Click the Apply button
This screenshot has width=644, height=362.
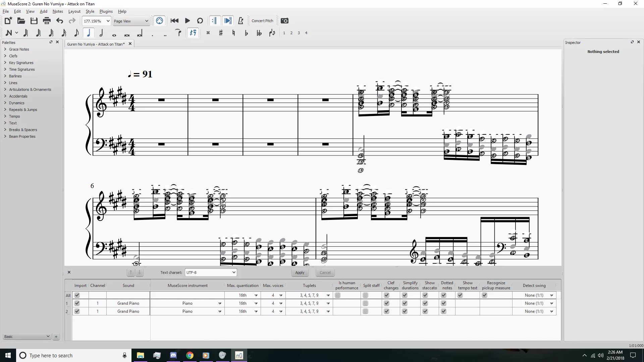(300, 273)
